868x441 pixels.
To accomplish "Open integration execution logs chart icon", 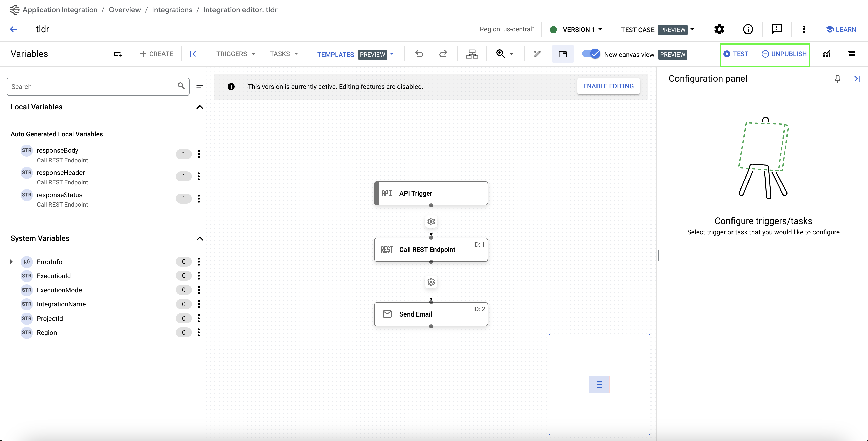I will (x=826, y=54).
